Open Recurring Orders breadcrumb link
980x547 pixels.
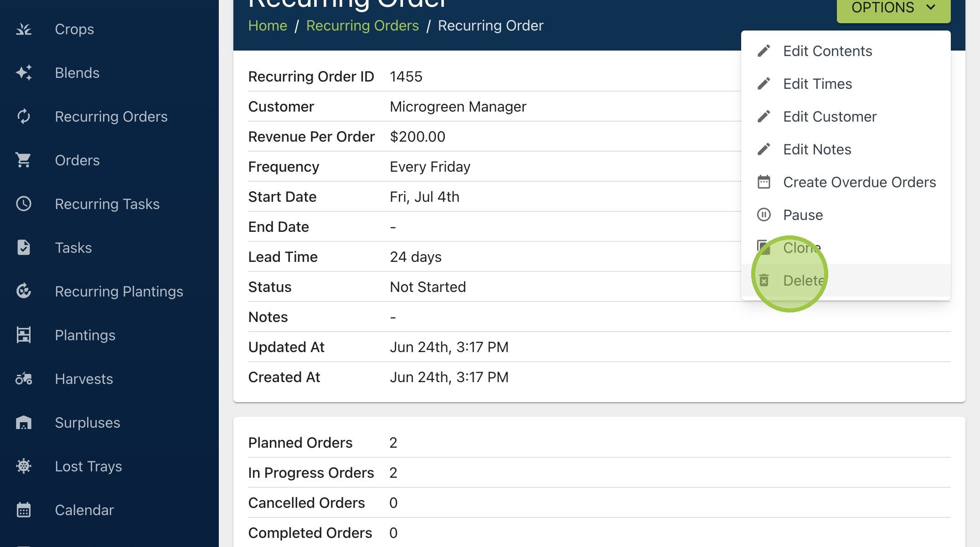(x=362, y=26)
